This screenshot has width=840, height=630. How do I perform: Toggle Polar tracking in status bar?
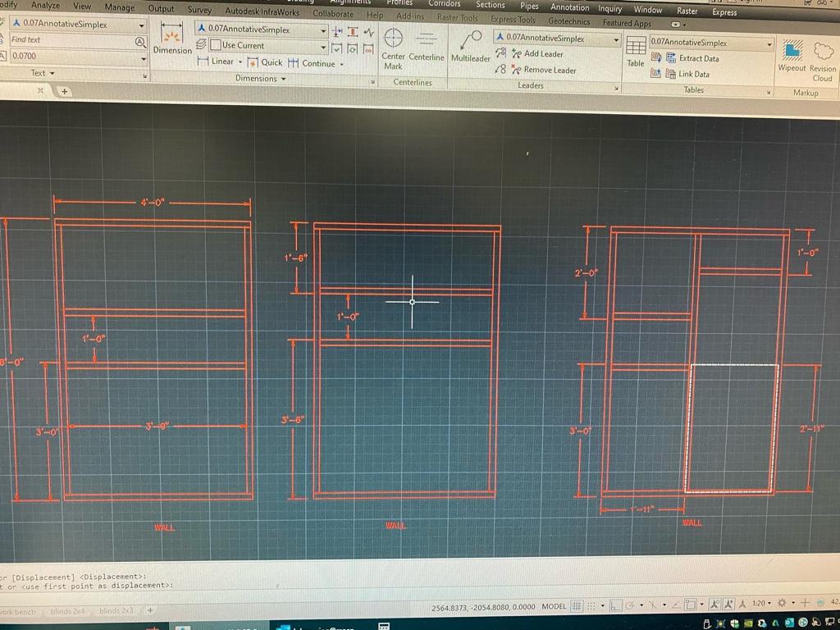630,605
